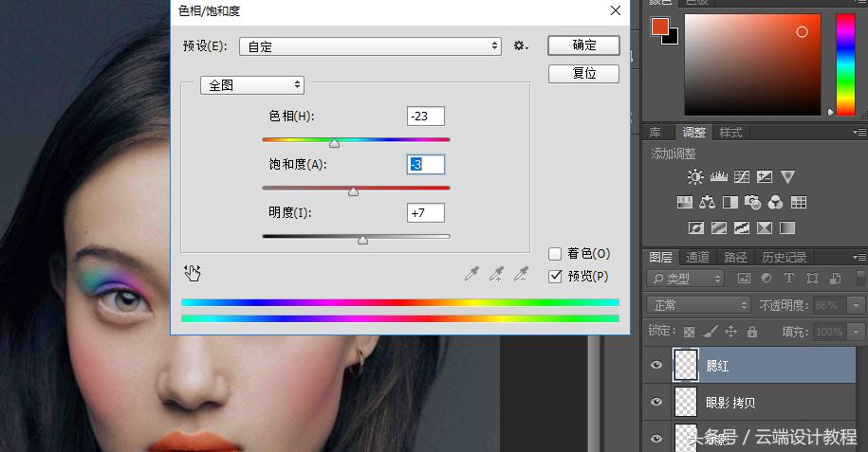
Task: Filter layers by type (T) icon
Action: coord(789,279)
